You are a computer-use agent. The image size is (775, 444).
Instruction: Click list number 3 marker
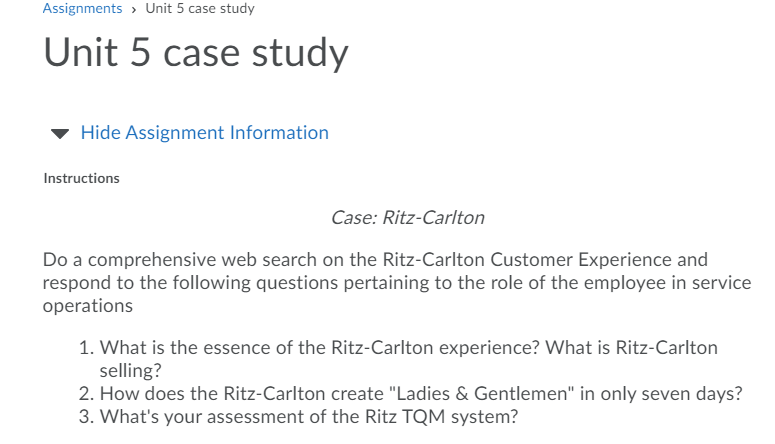point(86,416)
